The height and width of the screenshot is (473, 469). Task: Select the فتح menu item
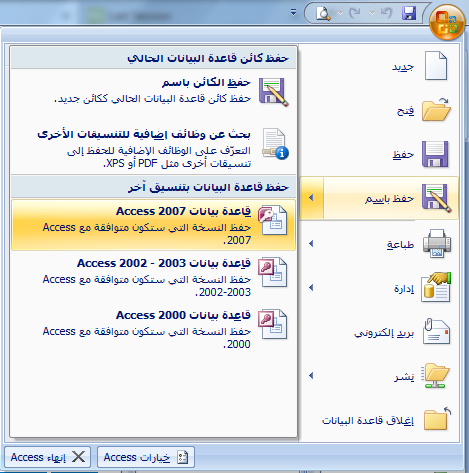pos(379,110)
